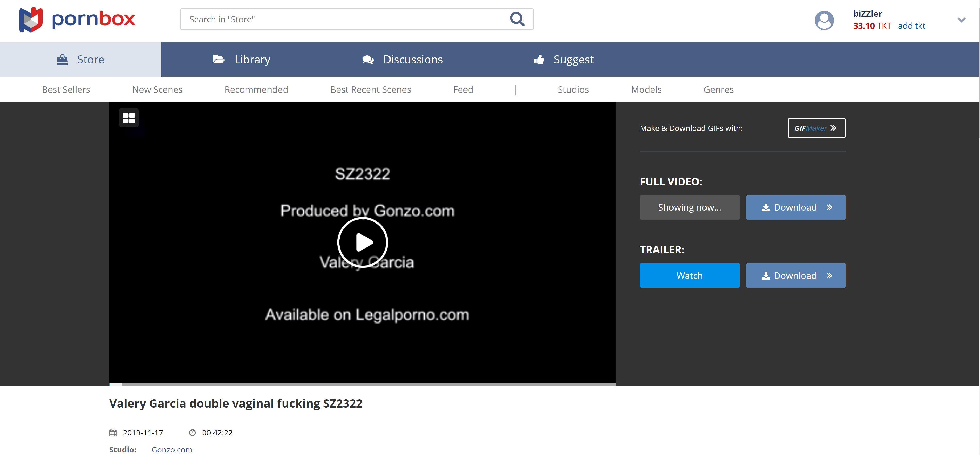This screenshot has width=980, height=455.
Task: Click the 2019-11-17 date text
Action: 143,433
